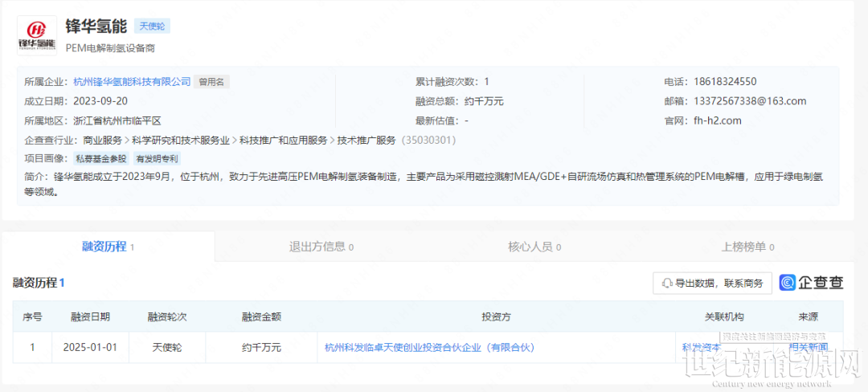868x392 pixels.
Task: Click the 锋华氢能 company logo
Action: [37, 35]
